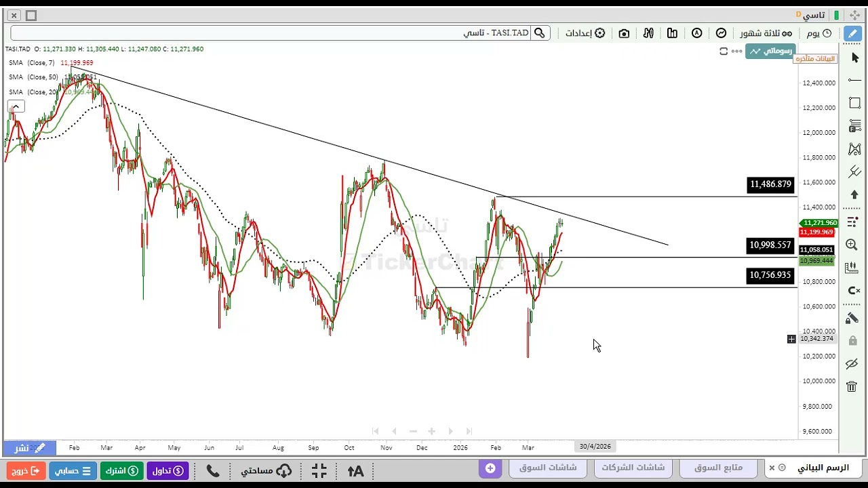This screenshot has height=488, width=868.
Task: Jump to chart start navigation arrow
Action: click(x=375, y=431)
